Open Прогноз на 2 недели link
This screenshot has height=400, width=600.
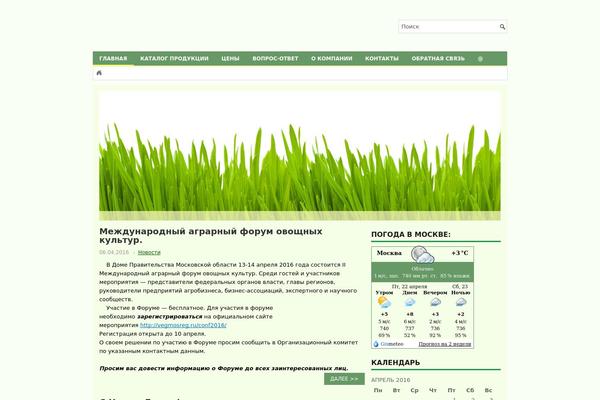tap(445, 344)
